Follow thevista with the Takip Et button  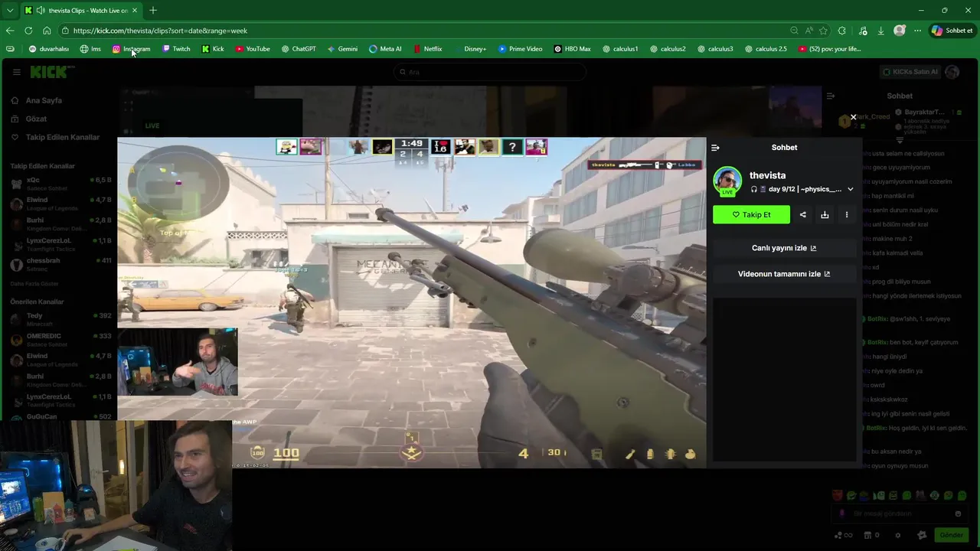pyautogui.click(x=751, y=215)
